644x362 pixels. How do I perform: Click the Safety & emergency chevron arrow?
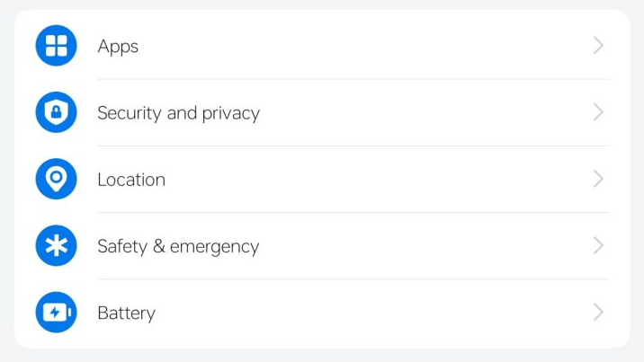click(x=598, y=246)
